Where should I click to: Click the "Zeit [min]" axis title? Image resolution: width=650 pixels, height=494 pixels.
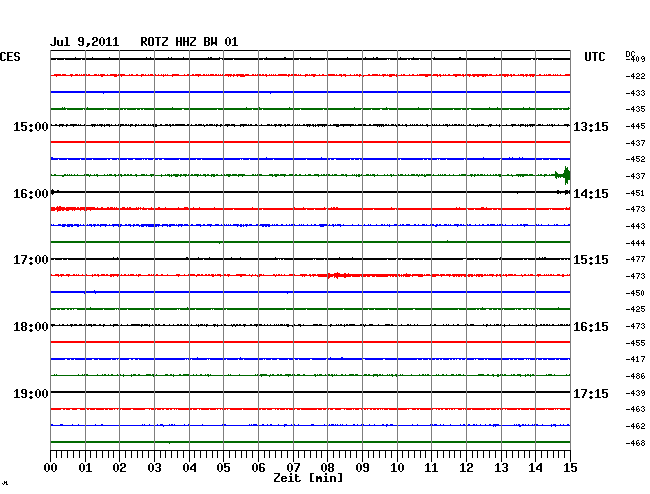click(x=308, y=478)
